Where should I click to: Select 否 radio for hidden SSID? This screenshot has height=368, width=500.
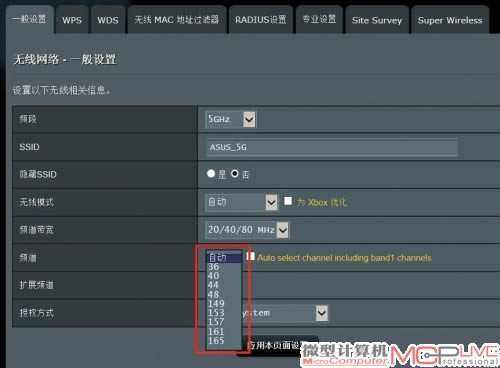tap(235, 173)
